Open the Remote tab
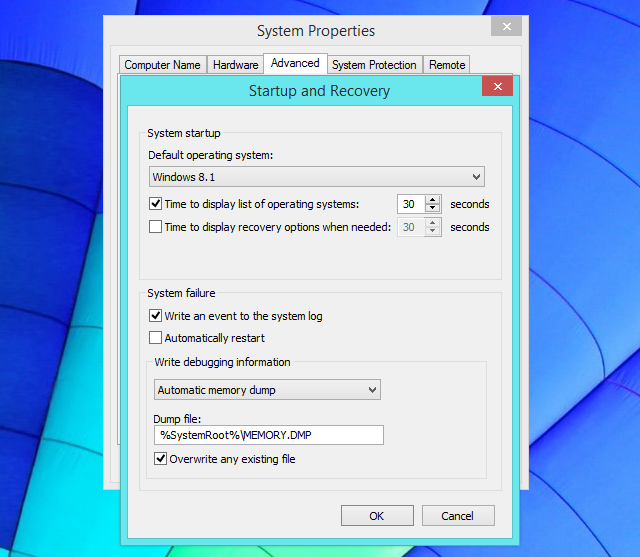 [447, 65]
